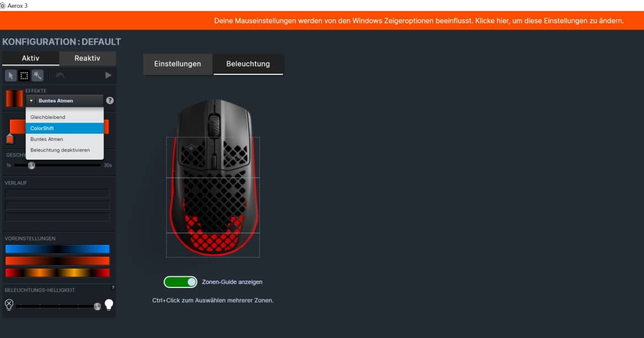Click the brightness slider handle
The image size is (644, 338).
(x=97, y=307)
